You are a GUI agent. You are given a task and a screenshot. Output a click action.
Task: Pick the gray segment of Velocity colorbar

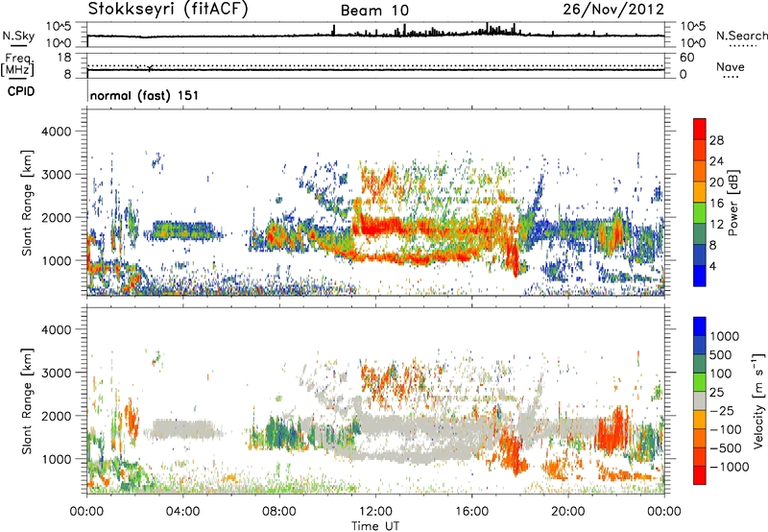(700, 401)
